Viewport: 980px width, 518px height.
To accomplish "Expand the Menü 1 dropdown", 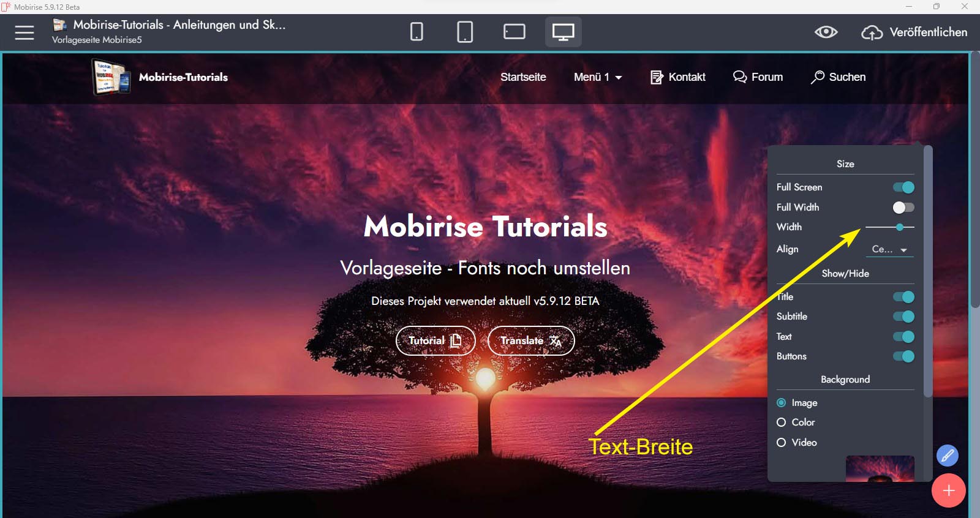I will 598,77.
